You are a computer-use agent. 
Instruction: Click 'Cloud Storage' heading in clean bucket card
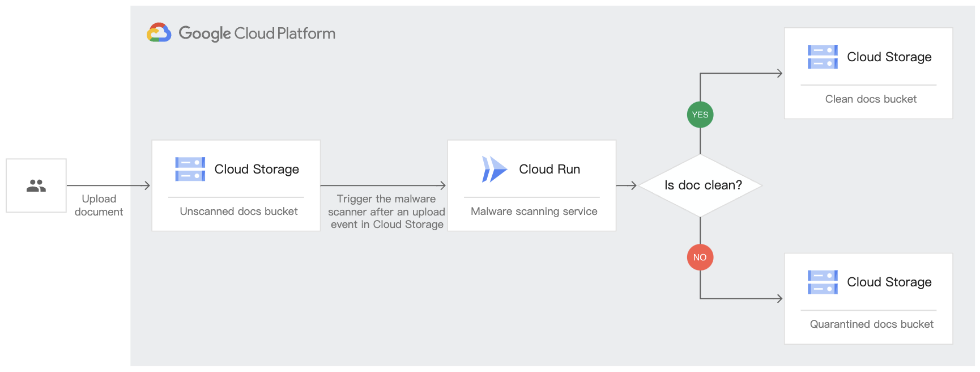coord(889,57)
